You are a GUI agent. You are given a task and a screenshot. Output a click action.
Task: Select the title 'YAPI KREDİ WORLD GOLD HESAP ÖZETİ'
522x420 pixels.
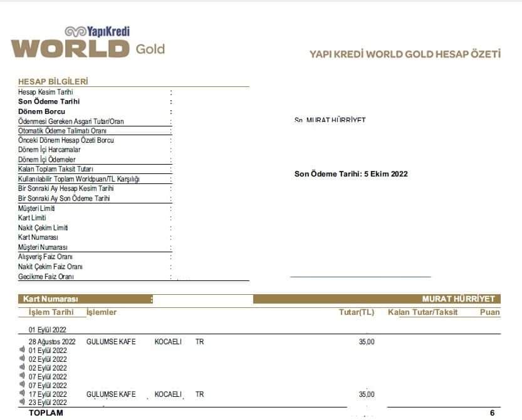click(405, 54)
